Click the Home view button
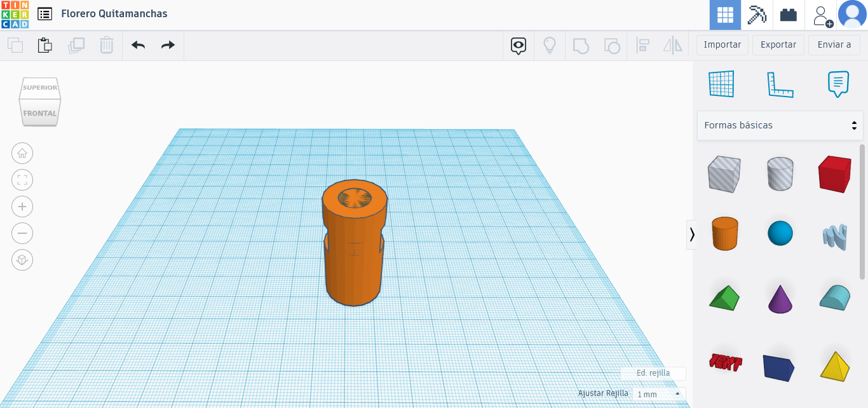 point(22,153)
